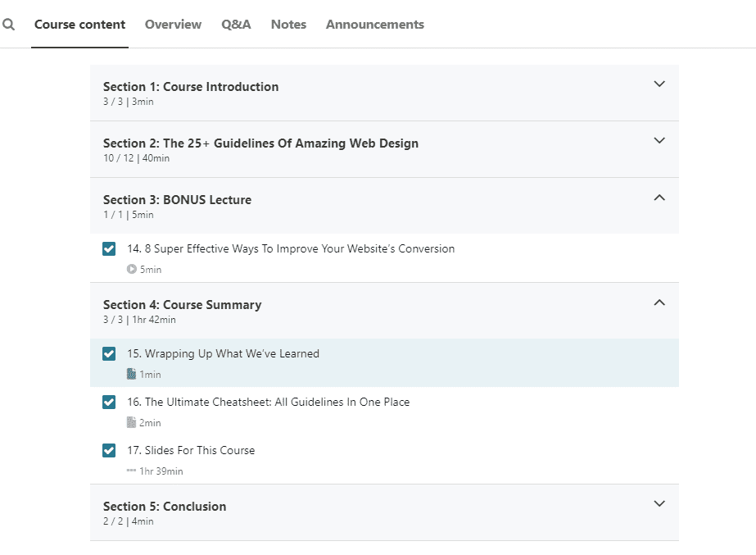
Task: Uncheck Slides For This Course checkbox
Action: (109, 450)
